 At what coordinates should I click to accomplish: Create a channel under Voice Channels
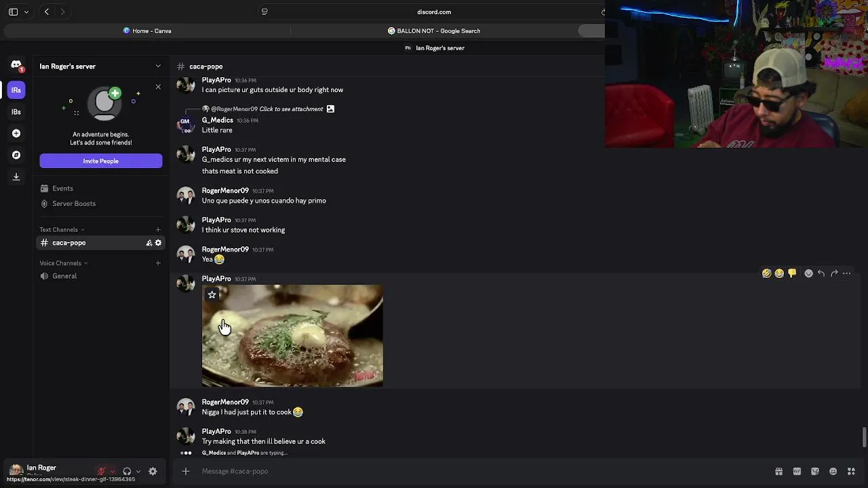(x=158, y=263)
